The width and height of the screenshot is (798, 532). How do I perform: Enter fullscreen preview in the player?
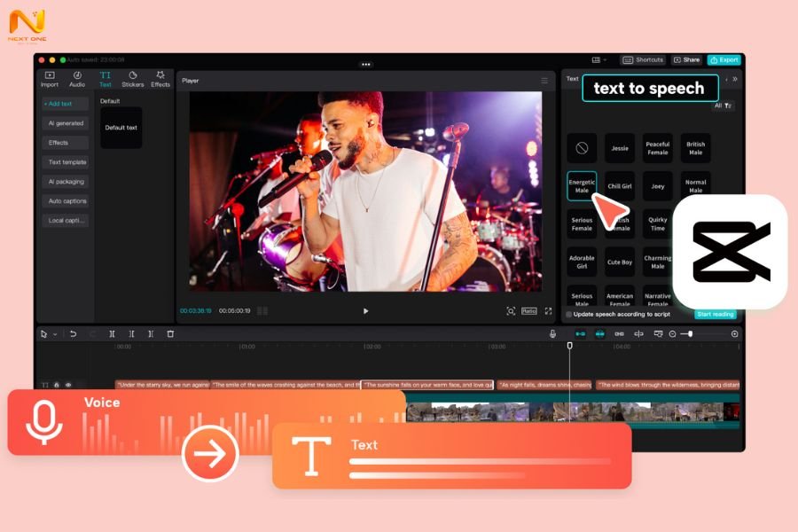(x=548, y=311)
